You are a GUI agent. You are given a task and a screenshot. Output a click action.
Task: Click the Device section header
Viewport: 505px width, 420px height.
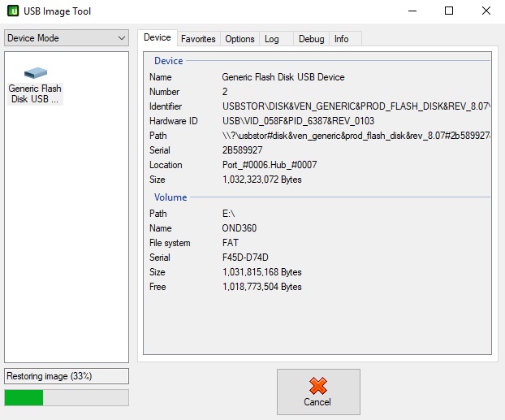pos(168,61)
